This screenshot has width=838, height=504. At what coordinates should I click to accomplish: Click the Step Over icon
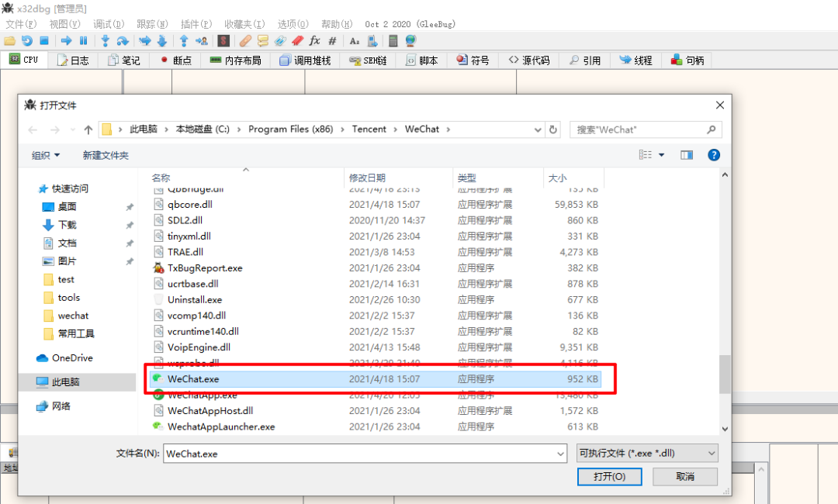(123, 40)
